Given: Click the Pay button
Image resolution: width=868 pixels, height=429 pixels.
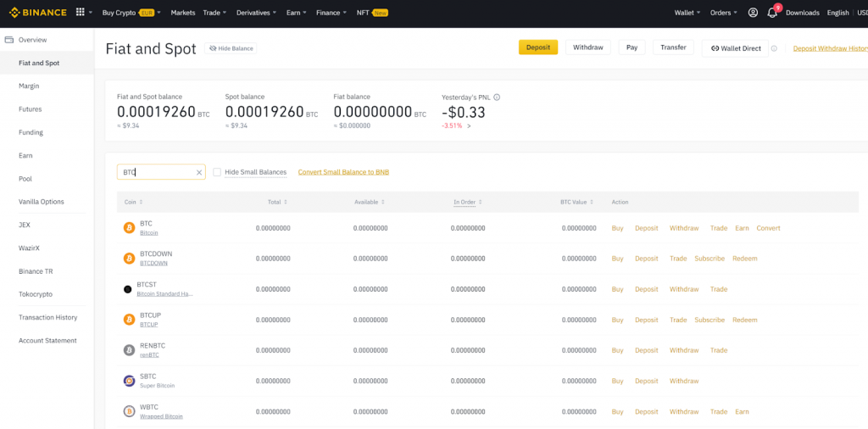Looking at the screenshot, I should (632, 47).
